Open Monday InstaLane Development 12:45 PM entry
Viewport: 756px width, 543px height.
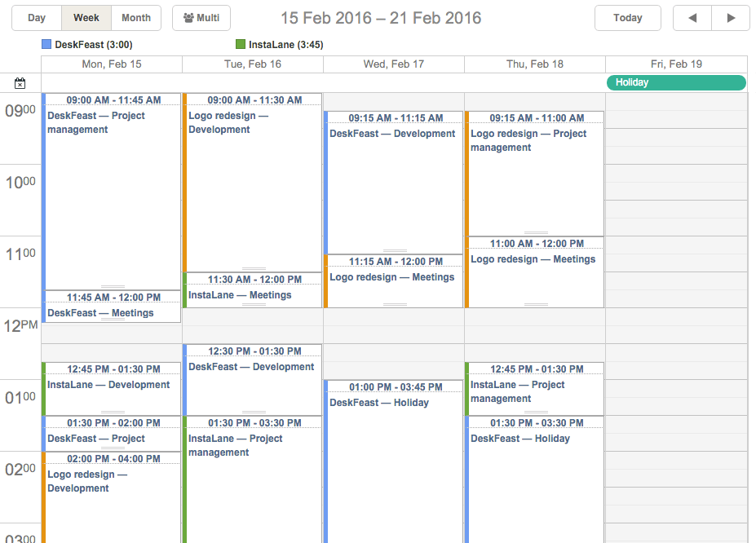112,389
